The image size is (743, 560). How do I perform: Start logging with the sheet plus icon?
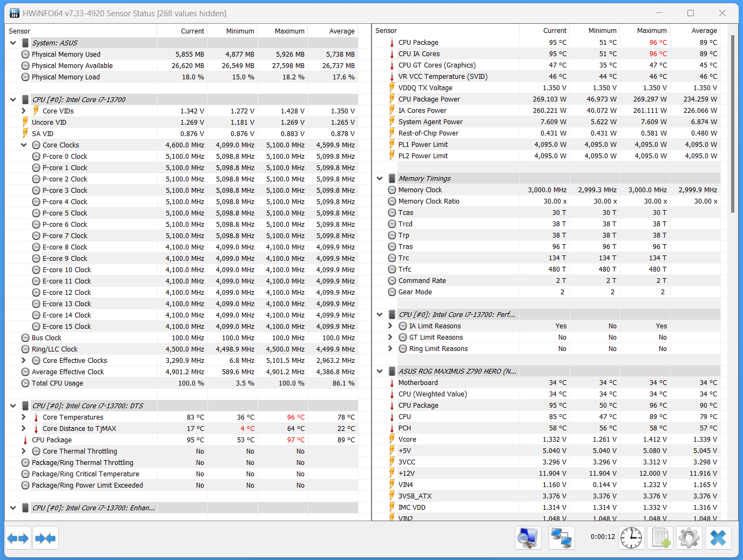[660, 538]
